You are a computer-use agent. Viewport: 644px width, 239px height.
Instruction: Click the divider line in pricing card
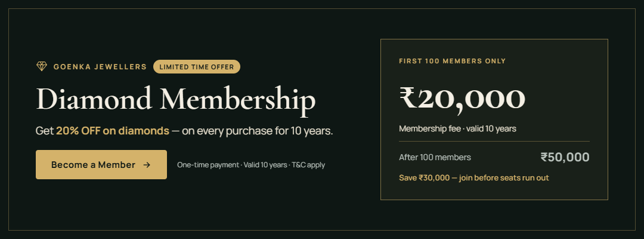494,142
